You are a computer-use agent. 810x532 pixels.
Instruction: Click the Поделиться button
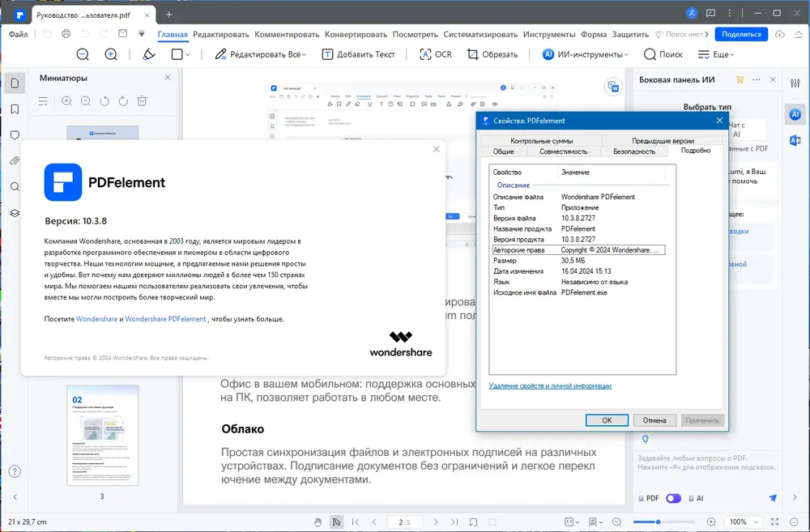741,34
